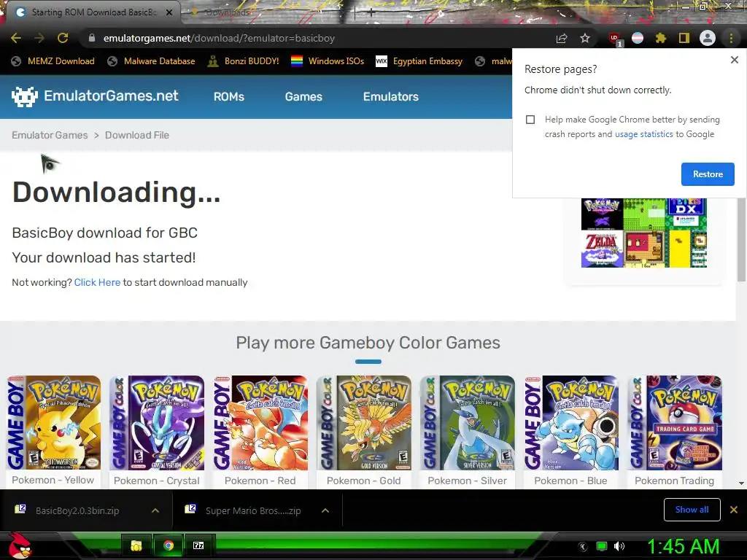Click the 1:45 AM clock
Screen dimensions: 747x560
(x=683, y=546)
